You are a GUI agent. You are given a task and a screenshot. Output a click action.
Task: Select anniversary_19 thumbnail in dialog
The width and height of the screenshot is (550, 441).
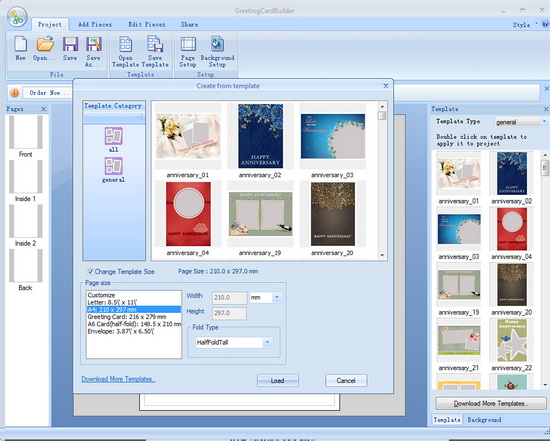click(x=260, y=214)
